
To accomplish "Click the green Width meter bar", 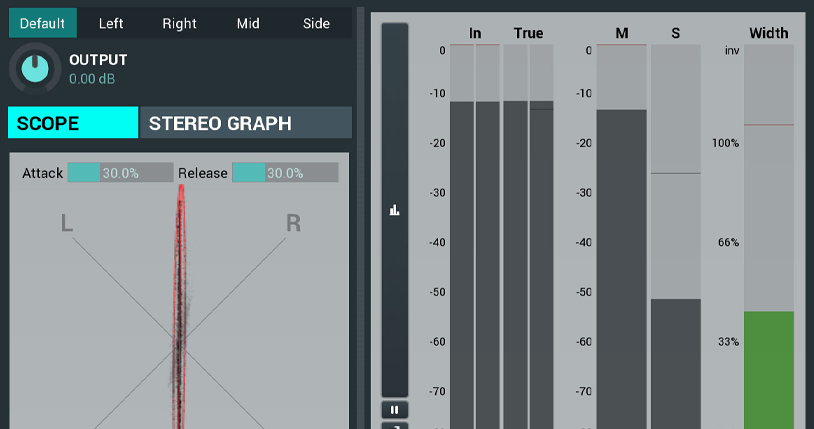I will click(768, 370).
